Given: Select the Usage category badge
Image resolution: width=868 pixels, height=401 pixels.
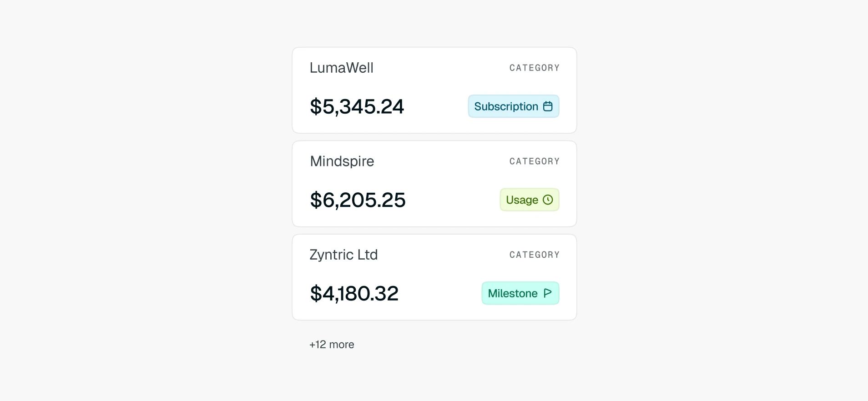Looking at the screenshot, I should click(530, 200).
